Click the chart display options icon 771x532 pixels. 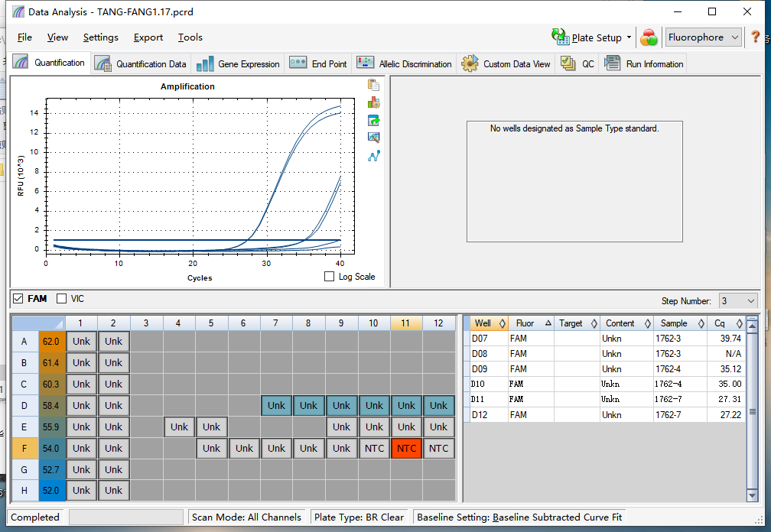pos(374,138)
